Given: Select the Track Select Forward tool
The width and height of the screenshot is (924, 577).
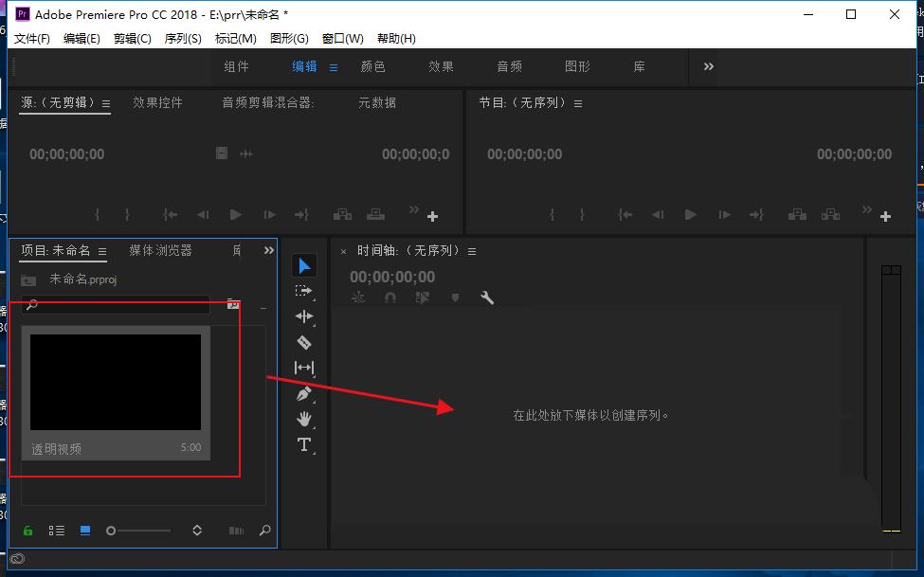Looking at the screenshot, I should point(304,292).
